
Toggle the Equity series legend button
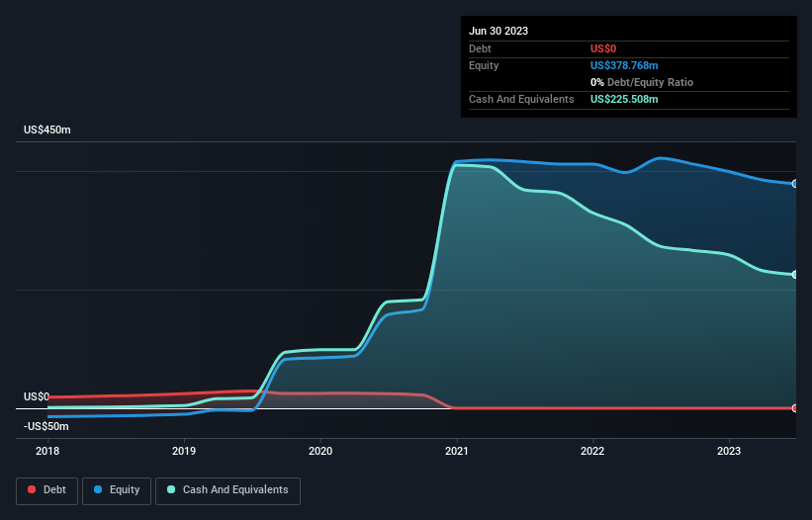[x=117, y=490]
